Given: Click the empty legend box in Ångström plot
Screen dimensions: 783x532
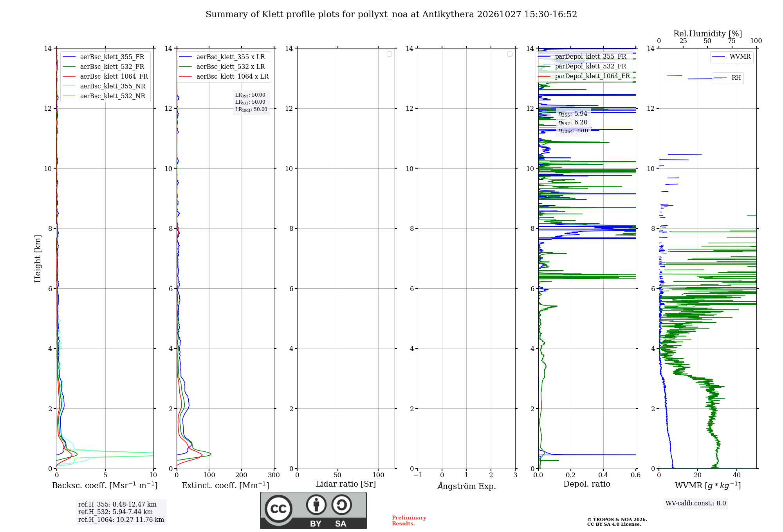Looking at the screenshot, I should coord(510,54).
